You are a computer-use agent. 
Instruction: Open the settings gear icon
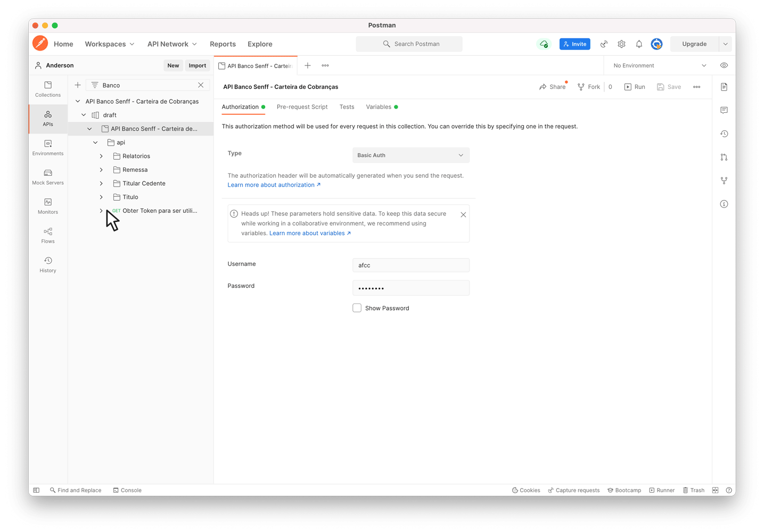click(621, 44)
